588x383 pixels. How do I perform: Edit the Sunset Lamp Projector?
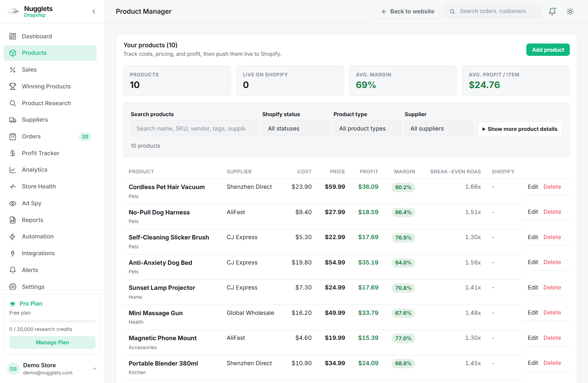[533, 287]
